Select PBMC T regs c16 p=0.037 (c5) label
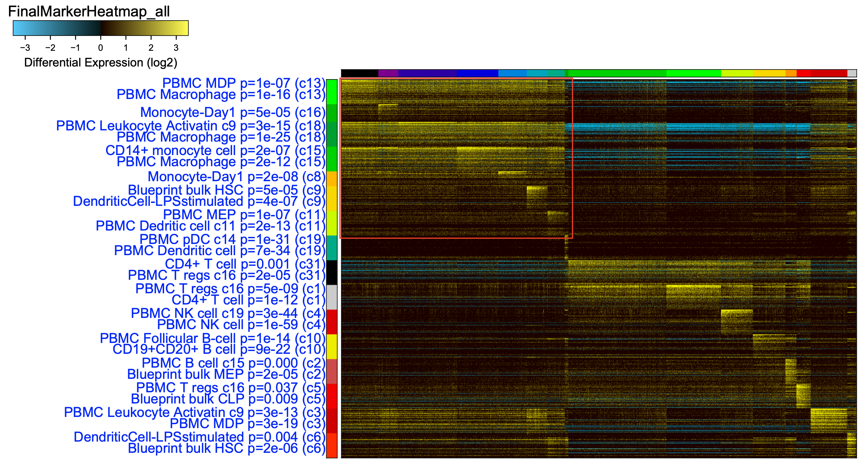This screenshot has height=467, width=868. (231, 387)
